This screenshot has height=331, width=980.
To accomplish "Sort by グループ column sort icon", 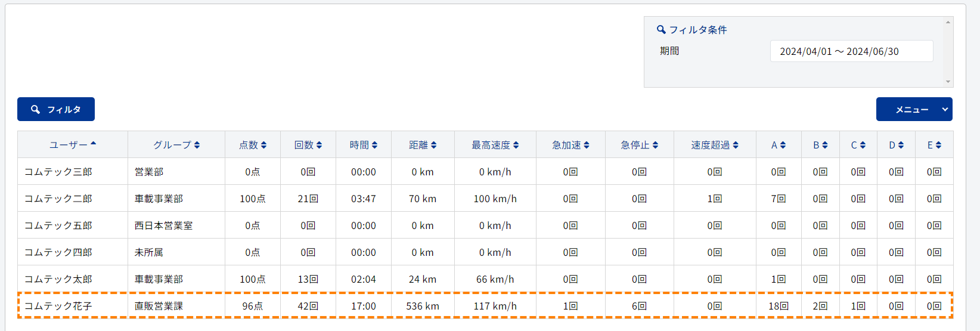I will pos(197,145).
